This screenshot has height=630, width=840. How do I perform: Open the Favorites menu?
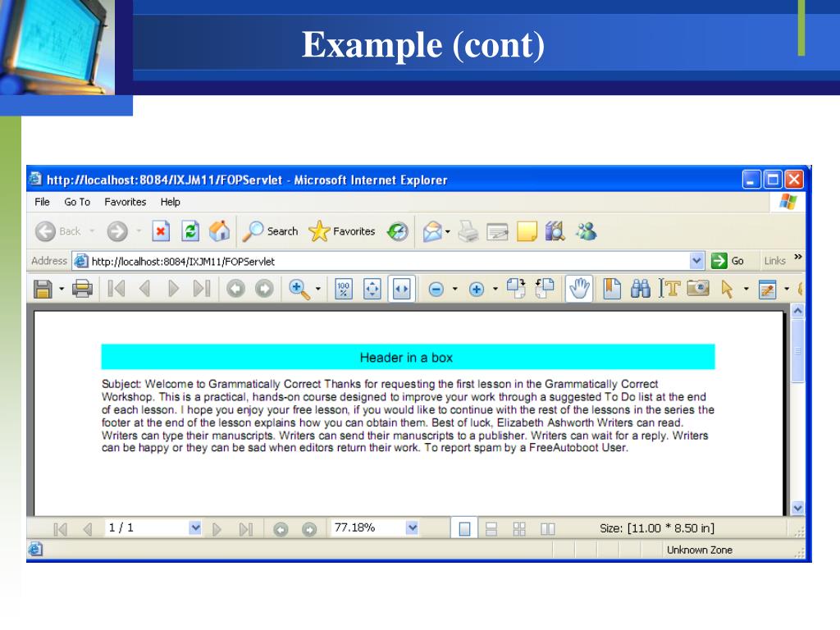[x=126, y=202]
